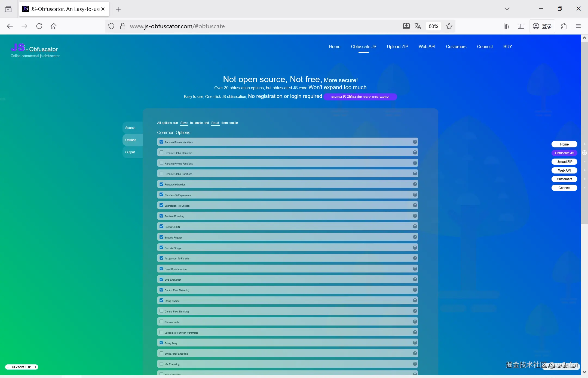Viewport: 588px width, 378px height.
Task: Switch to the Source side tab
Action: click(130, 128)
